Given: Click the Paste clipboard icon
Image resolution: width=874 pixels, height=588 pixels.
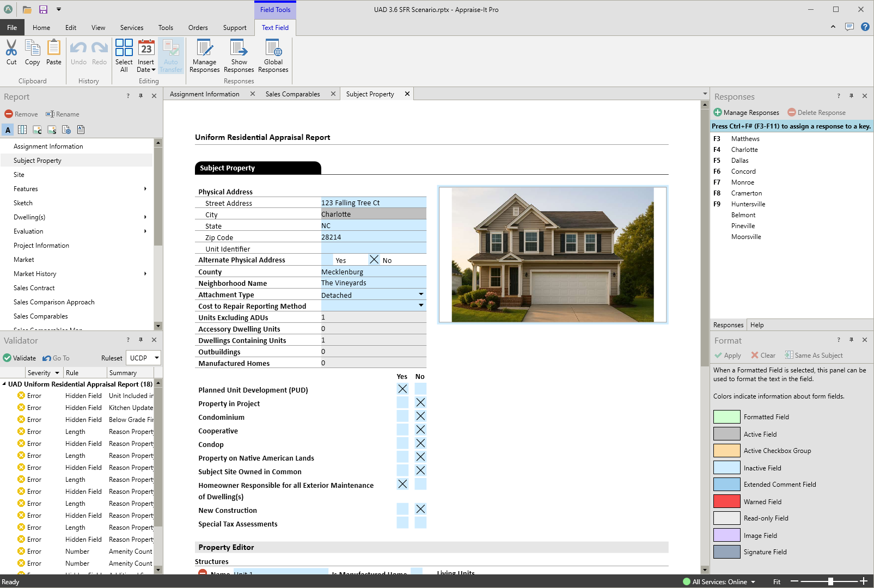Looking at the screenshot, I should tap(53, 48).
